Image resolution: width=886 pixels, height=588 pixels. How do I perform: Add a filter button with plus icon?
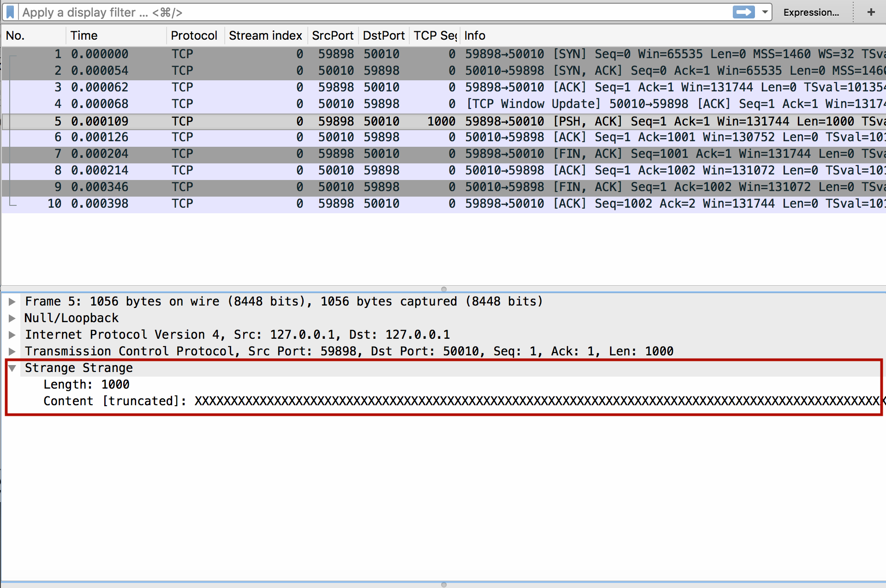click(x=871, y=12)
